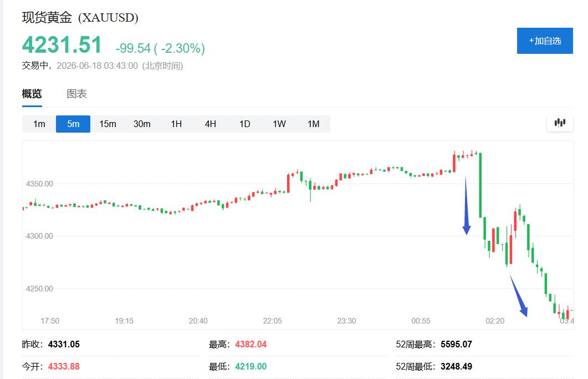Image resolution: width=588 pixels, height=379 pixels.
Task: Select the 30m timeframe
Action: (142, 124)
